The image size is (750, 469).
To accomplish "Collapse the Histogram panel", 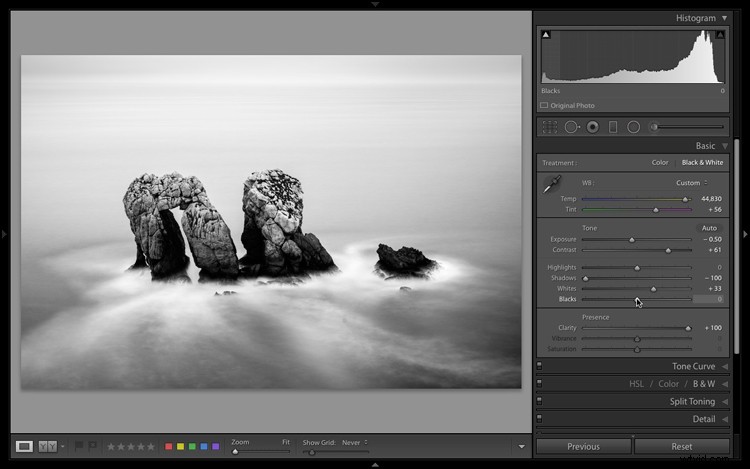I will [x=725, y=18].
